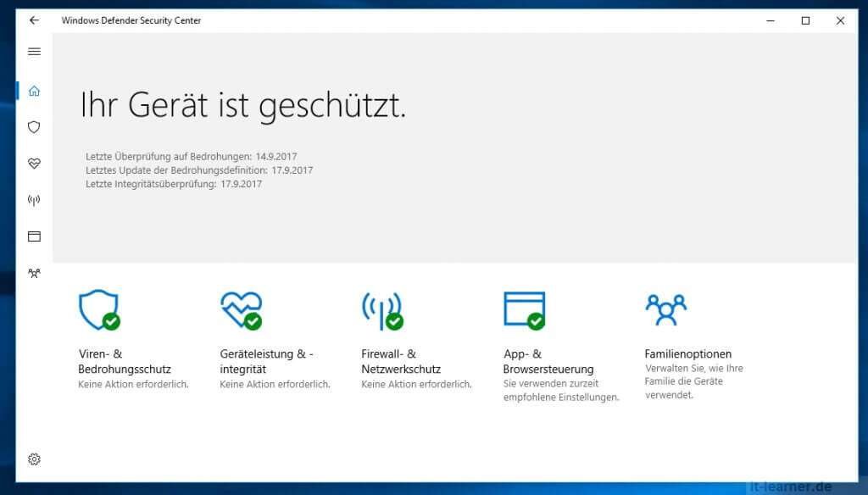Open Familienoptionen via the family sidebar icon
868x495 pixels.
[x=34, y=273]
